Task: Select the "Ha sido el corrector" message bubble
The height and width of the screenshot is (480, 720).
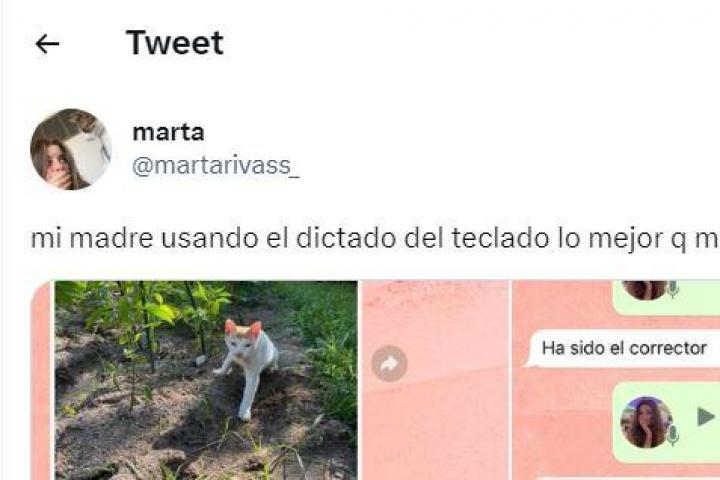Action: point(625,348)
